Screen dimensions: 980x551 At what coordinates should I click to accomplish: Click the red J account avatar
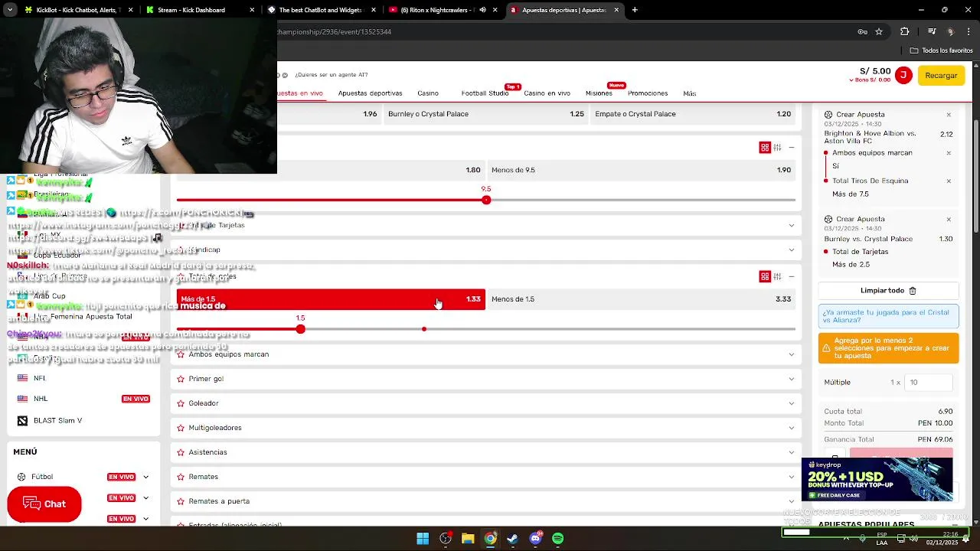pyautogui.click(x=903, y=75)
